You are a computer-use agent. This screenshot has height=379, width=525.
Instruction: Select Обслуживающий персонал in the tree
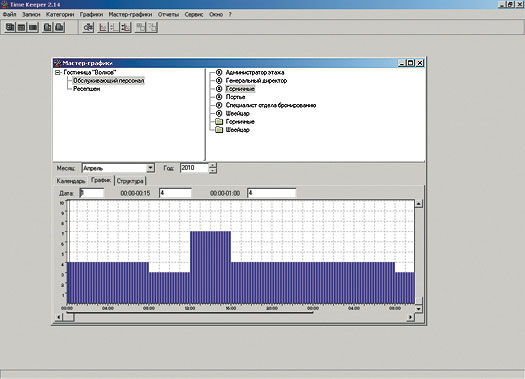tap(108, 80)
